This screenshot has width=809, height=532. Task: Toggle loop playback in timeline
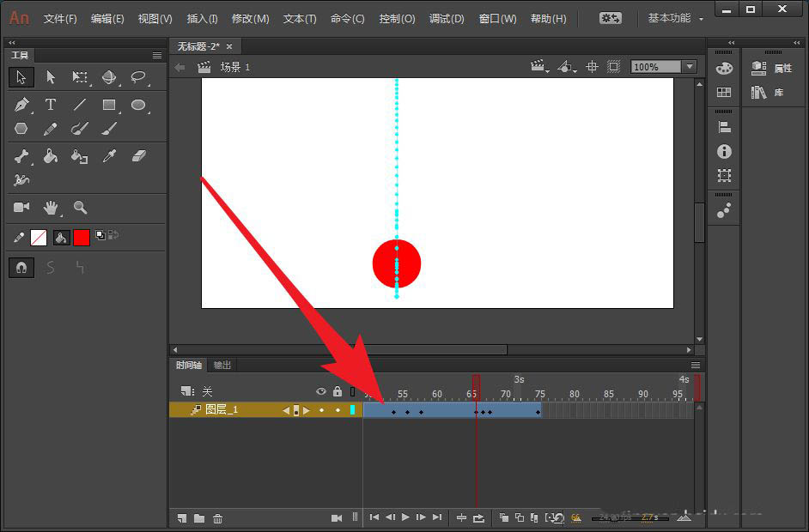pyautogui.click(x=478, y=517)
